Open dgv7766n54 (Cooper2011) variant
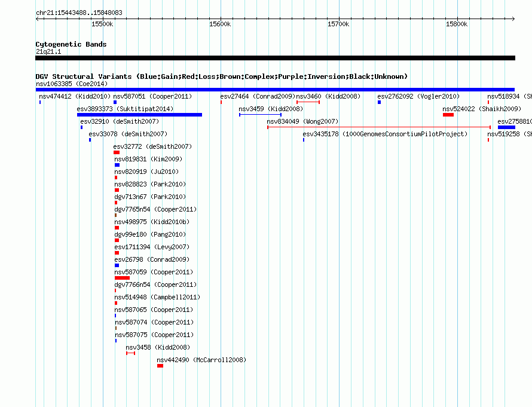Image resolution: width=532 pixels, height=407 pixels. click(155, 284)
